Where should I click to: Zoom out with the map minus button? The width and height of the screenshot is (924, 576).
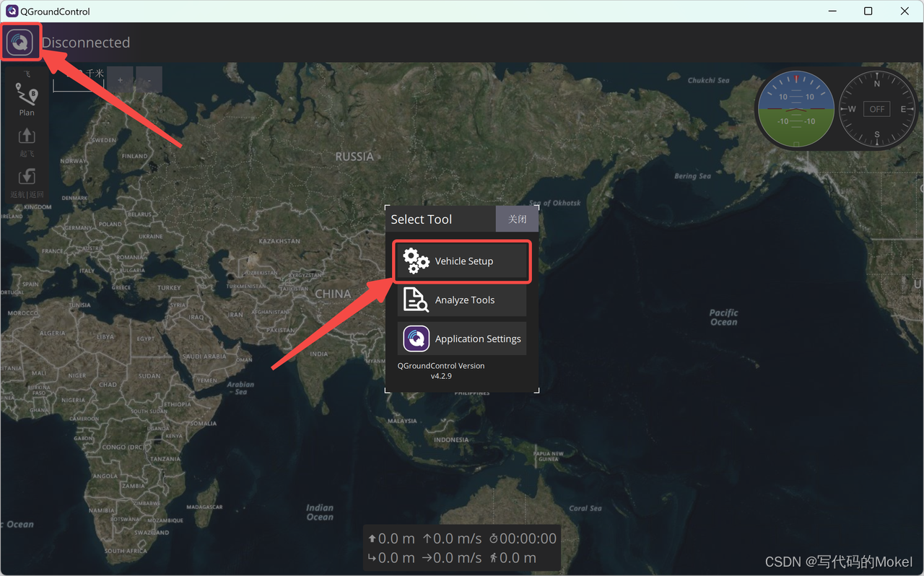coord(149,79)
